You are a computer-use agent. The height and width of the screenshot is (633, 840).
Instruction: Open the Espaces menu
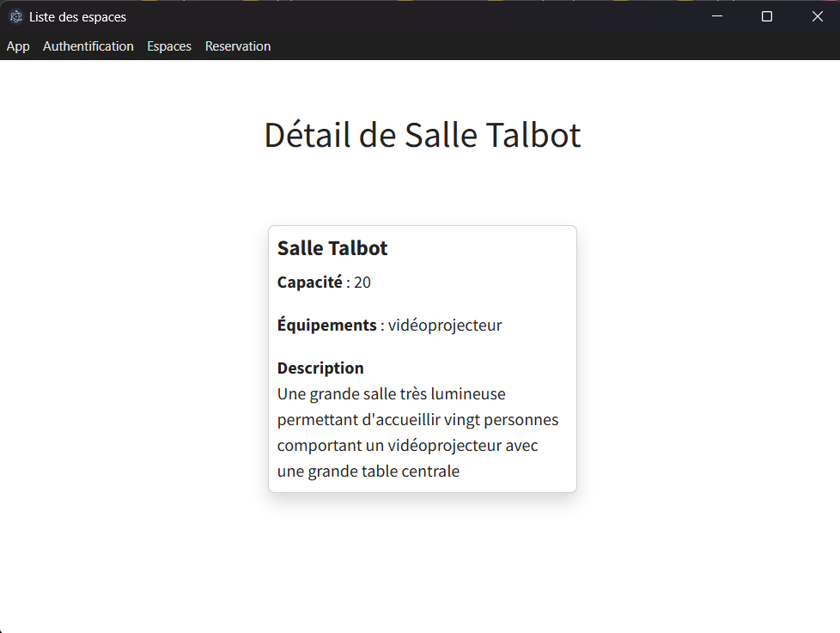pos(169,46)
